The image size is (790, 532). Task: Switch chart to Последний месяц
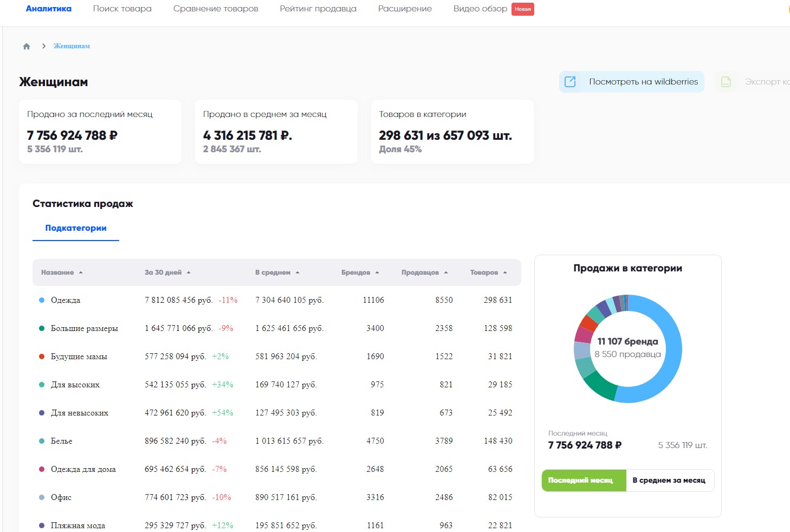[x=584, y=481]
